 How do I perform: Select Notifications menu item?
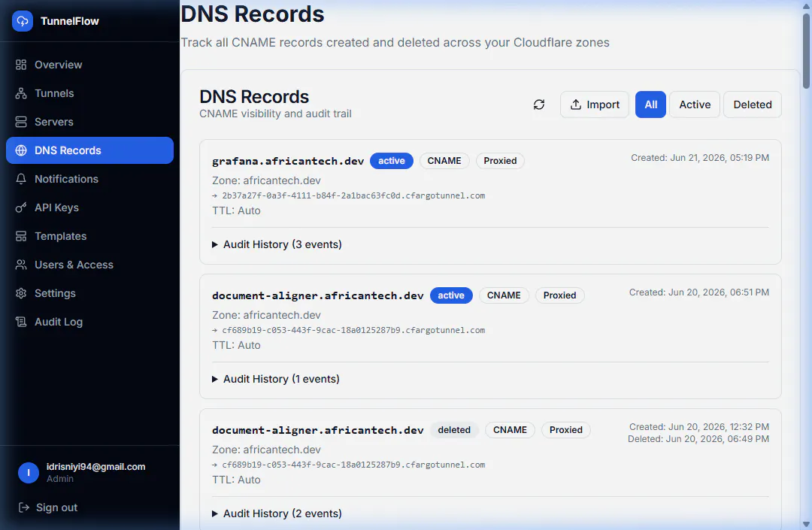click(89, 179)
